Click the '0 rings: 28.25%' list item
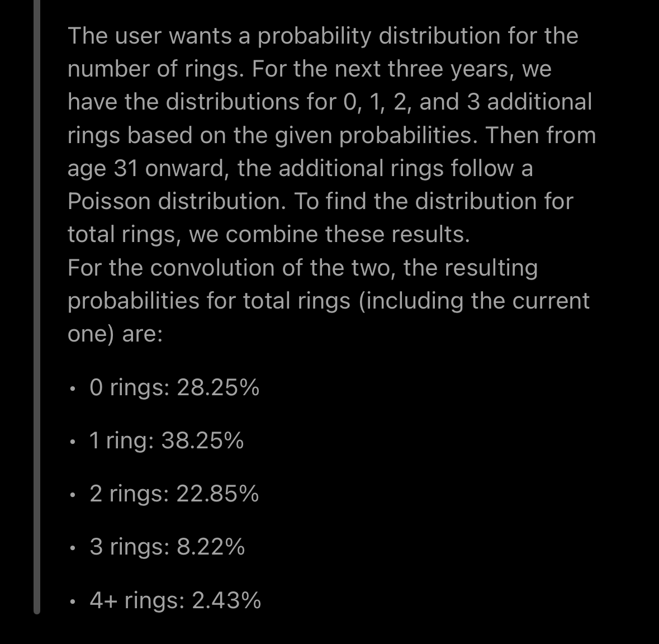This screenshot has height=644, width=659. coord(174,387)
